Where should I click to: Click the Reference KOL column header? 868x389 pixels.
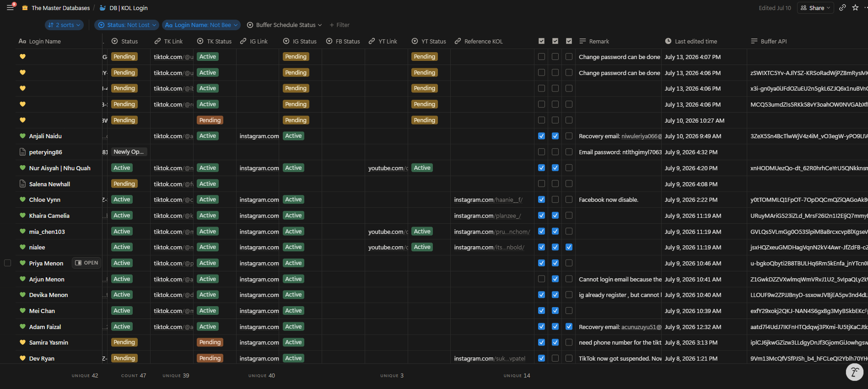pyautogui.click(x=479, y=41)
